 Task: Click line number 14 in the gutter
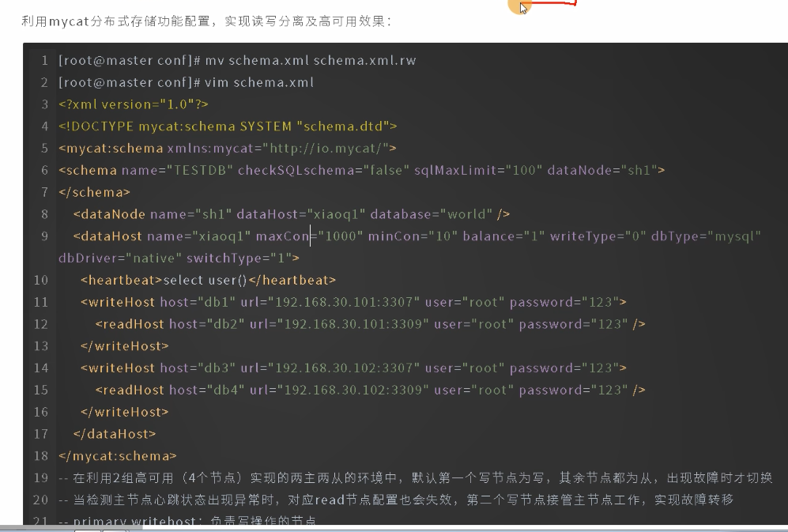point(41,368)
